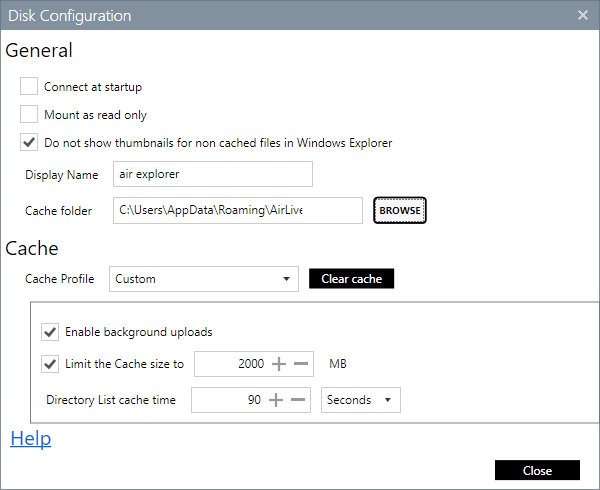Click the Clear cache button
The height and width of the screenshot is (490, 600).
click(351, 279)
